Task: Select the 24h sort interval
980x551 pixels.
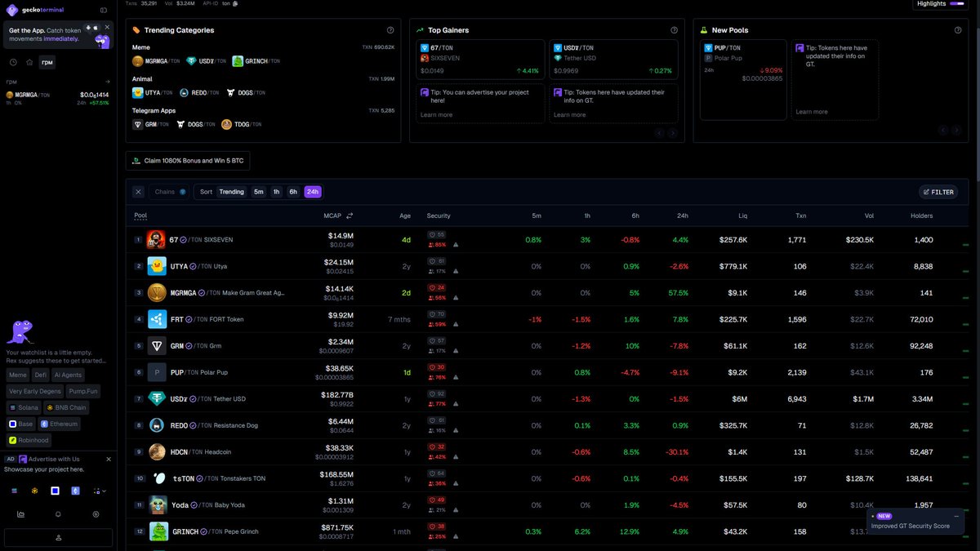Action: (x=313, y=192)
